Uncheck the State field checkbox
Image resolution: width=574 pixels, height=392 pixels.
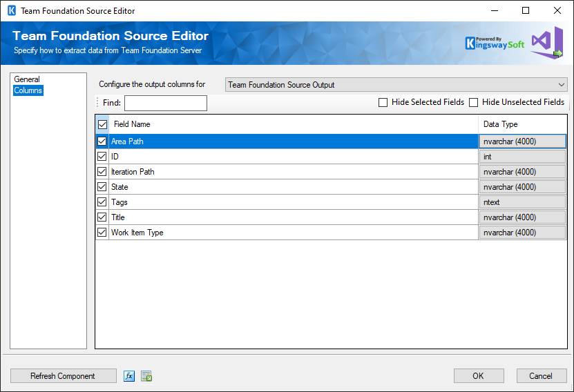[x=102, y=187]
